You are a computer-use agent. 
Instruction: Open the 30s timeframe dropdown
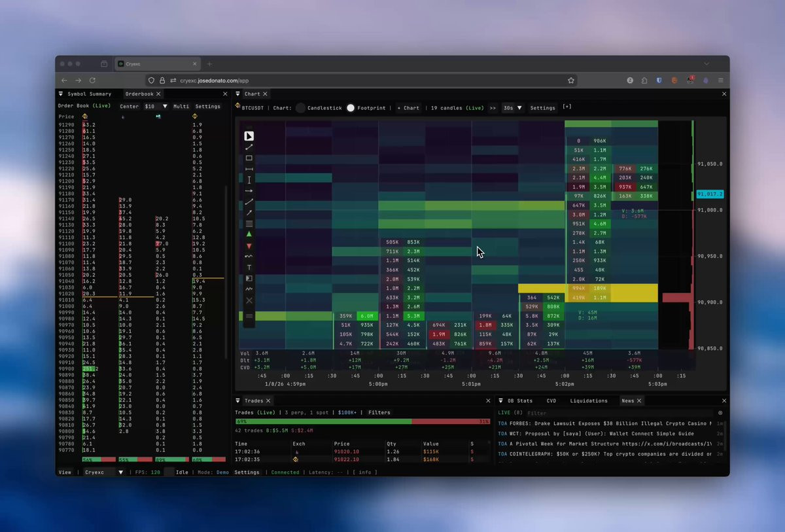(x=512, y=108)
